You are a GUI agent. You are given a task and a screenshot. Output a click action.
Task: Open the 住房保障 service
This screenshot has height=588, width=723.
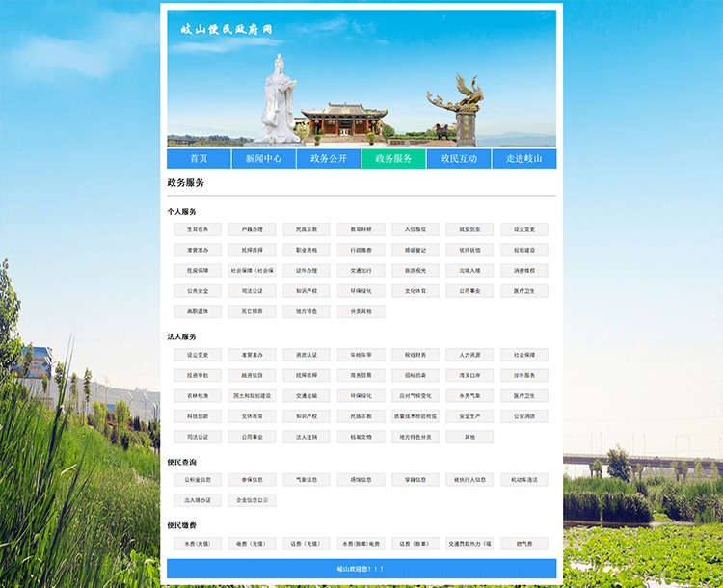point(198,271)
